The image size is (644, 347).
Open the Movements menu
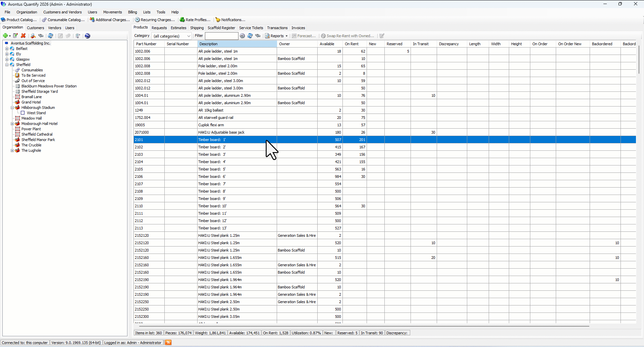tap(112, 12)
